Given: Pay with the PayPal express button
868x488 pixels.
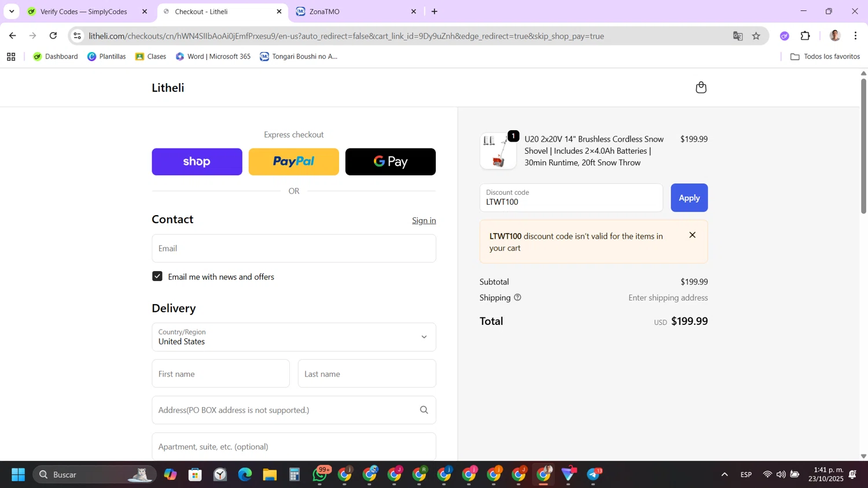Looking at the screenshot, I should 294,162.
